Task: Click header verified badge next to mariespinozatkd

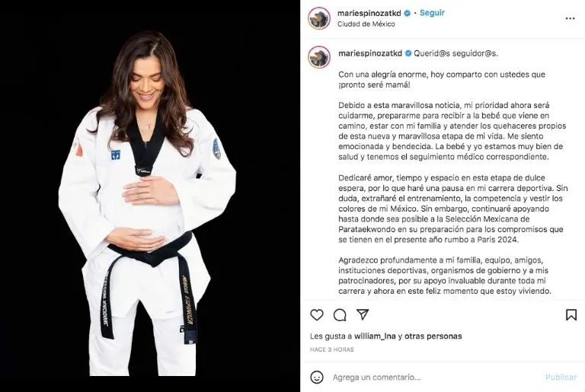Action: point(408,13)
